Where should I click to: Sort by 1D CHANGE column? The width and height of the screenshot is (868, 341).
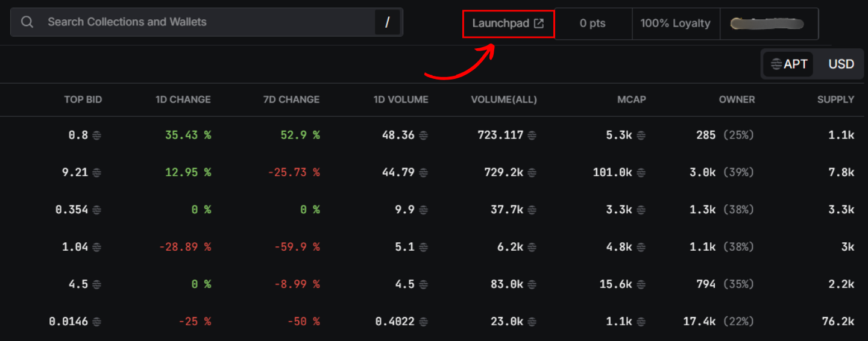click(183, 99)
